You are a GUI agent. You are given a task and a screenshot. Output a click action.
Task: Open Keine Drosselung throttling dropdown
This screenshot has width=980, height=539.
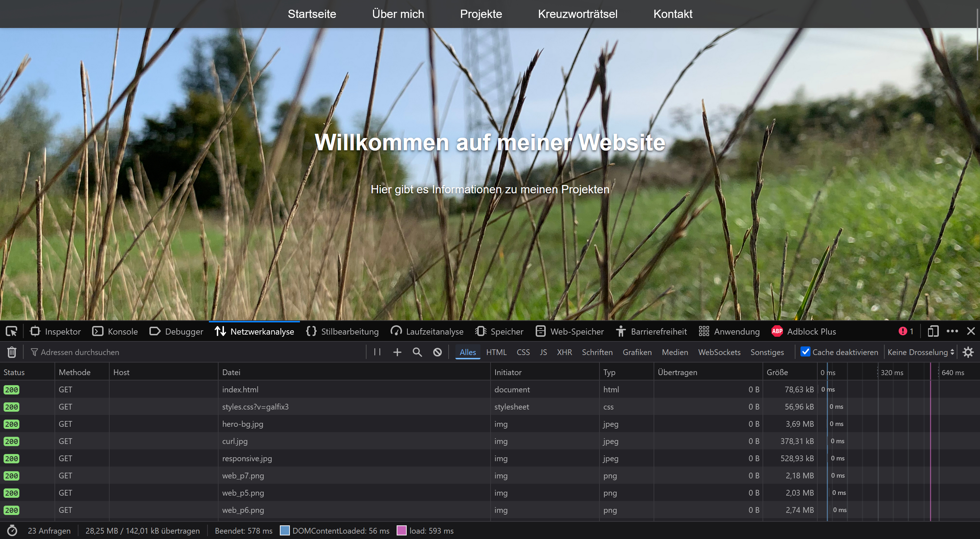tap(921, 352)
